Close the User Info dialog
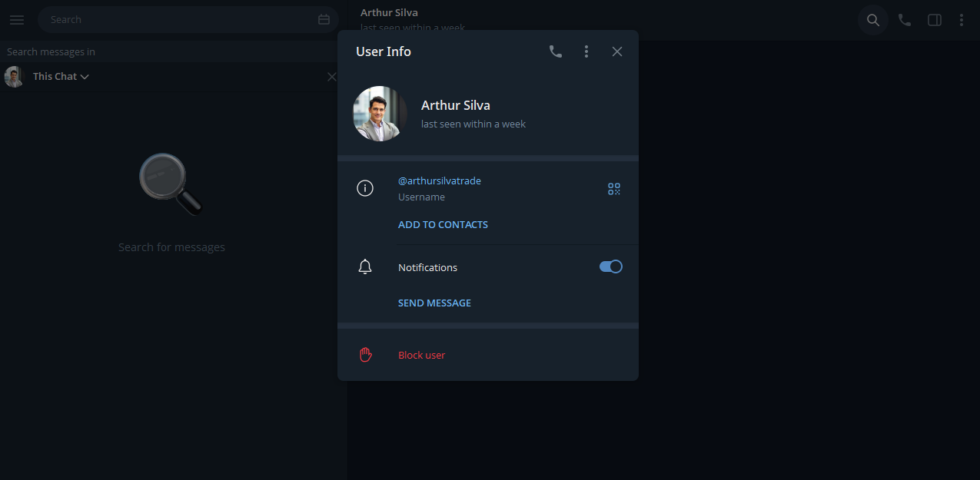 (617, 51)
